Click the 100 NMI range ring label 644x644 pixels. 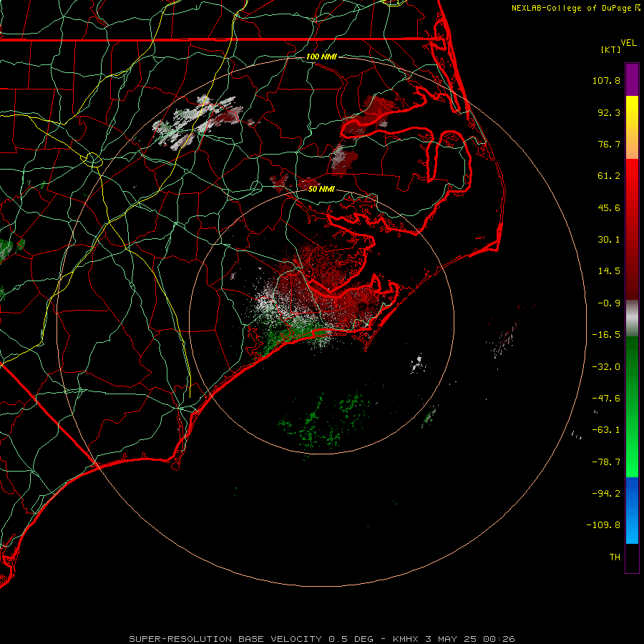pos(321,57)
